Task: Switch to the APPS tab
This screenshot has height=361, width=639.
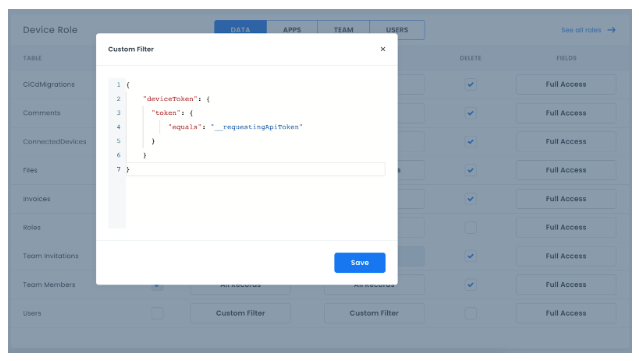Action: click(x=292, y=30)
